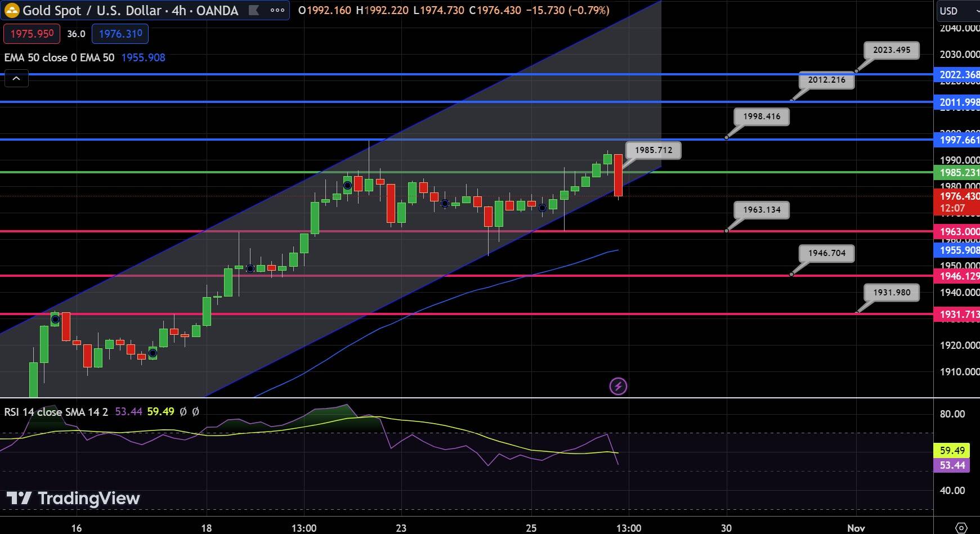The width and height of the screenshot is (980, 534).
Task: Select the blue 1955.908 EMA axis tag
Action: tap(957, 250)
